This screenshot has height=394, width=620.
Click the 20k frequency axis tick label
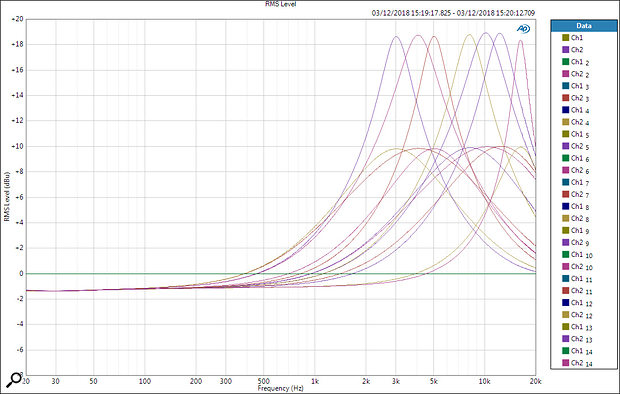[x=535, y=382]
